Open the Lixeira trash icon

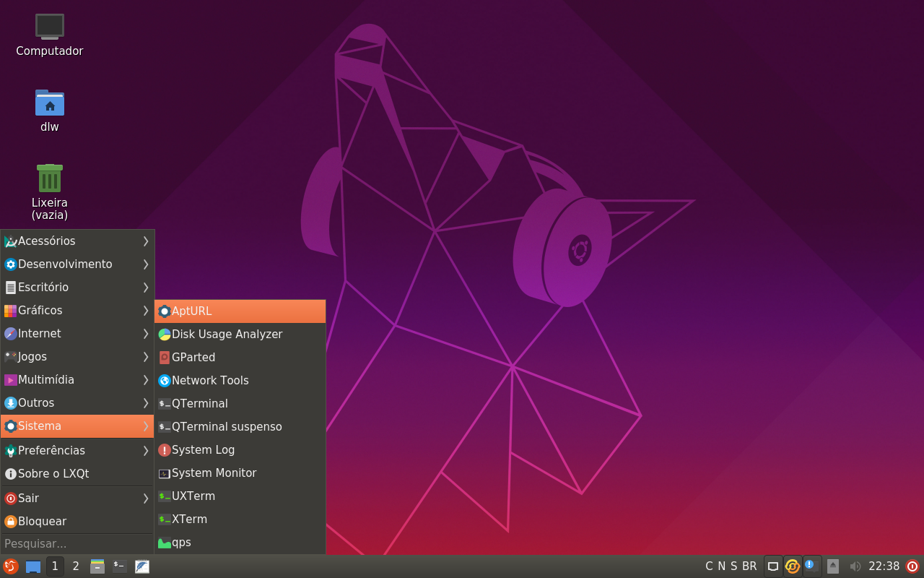(50, 178)
